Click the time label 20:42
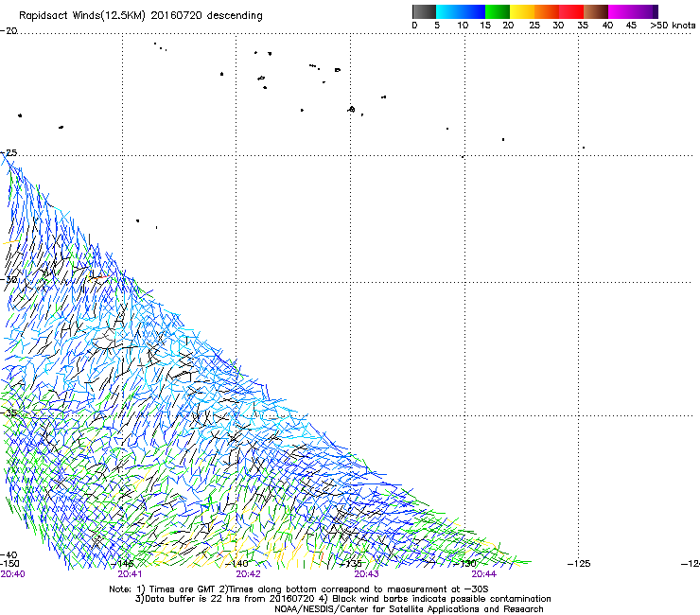 point(248,574)
